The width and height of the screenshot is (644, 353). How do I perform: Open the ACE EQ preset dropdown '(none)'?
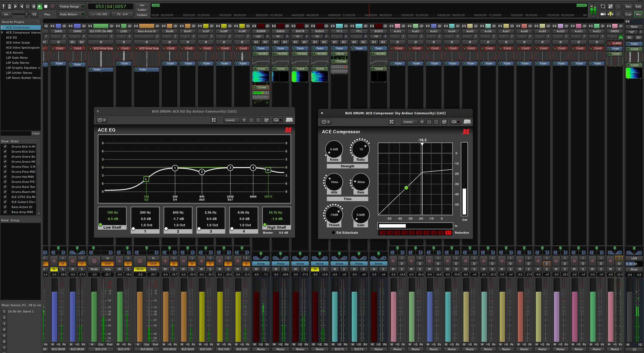[x=232, y=120]
